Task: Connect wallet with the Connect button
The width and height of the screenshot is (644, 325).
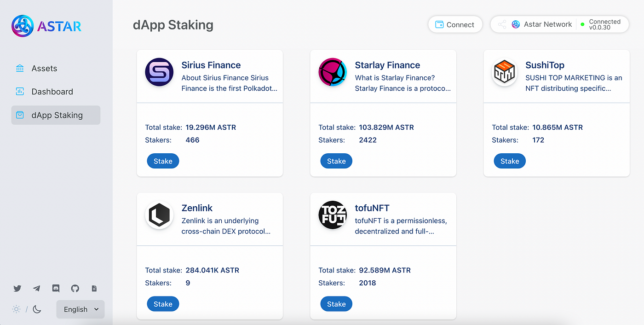Action: pos(455,24)
